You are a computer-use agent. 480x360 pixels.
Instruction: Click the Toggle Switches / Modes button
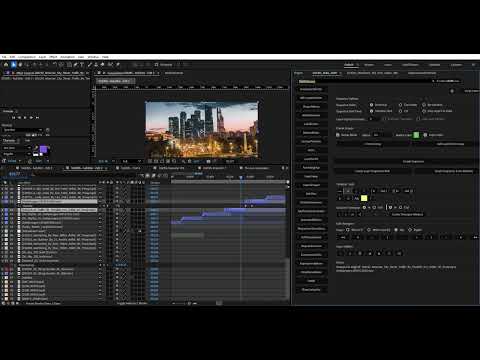coord(132,303)
